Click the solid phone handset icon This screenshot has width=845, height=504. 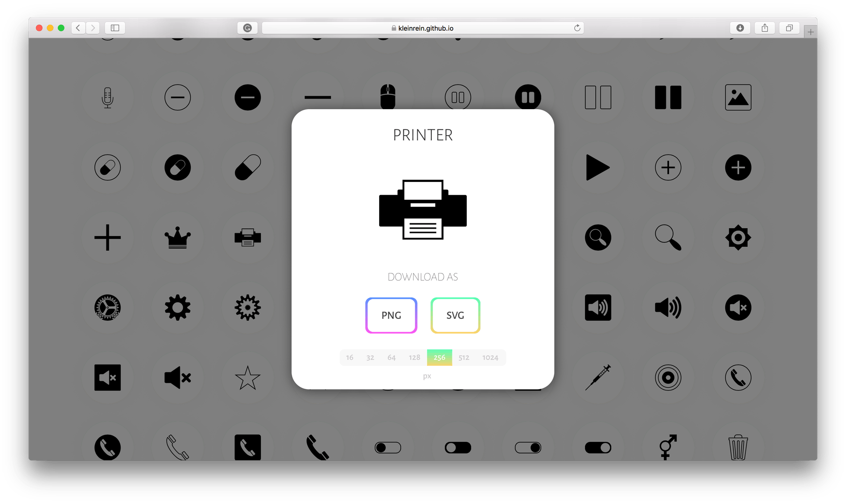tap(318, 447)
